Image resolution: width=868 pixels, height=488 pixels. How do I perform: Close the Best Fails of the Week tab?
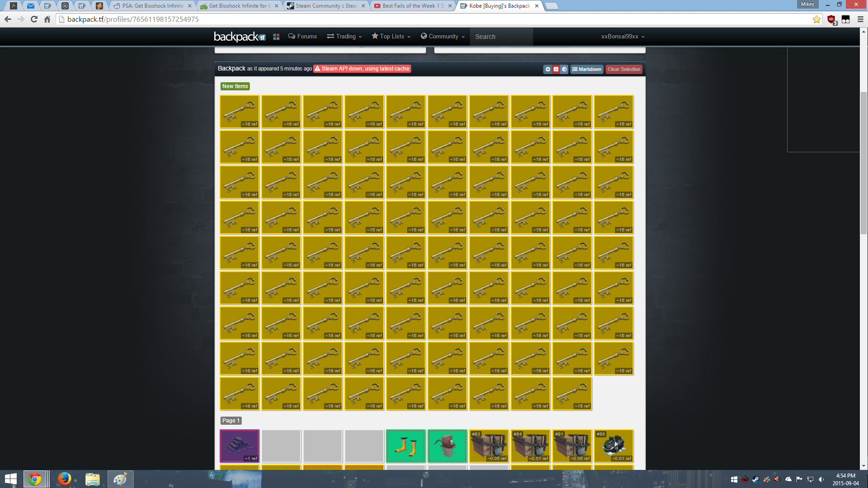click(450, 6)
